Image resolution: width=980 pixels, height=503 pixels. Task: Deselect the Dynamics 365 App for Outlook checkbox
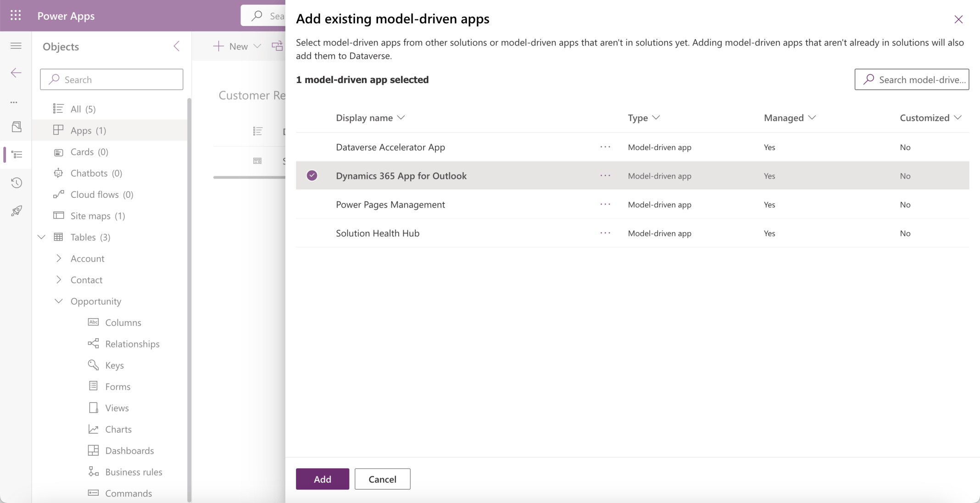point(312,175)
